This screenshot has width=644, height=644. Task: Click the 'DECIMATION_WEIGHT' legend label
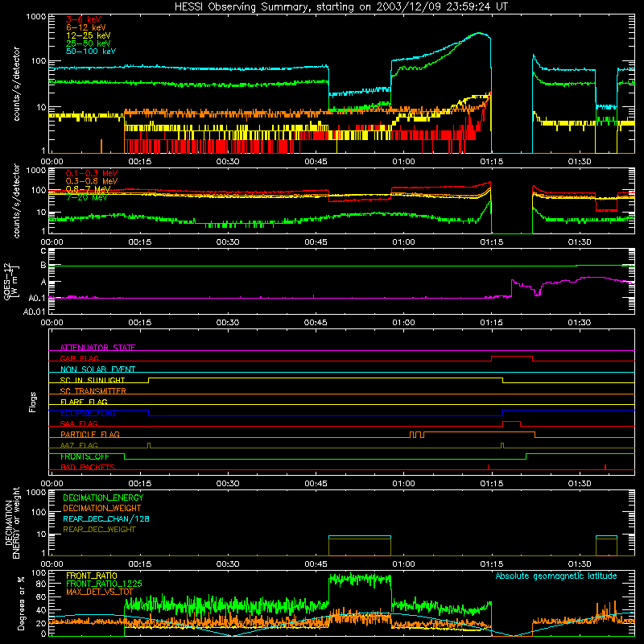click(x=102, y=509)
